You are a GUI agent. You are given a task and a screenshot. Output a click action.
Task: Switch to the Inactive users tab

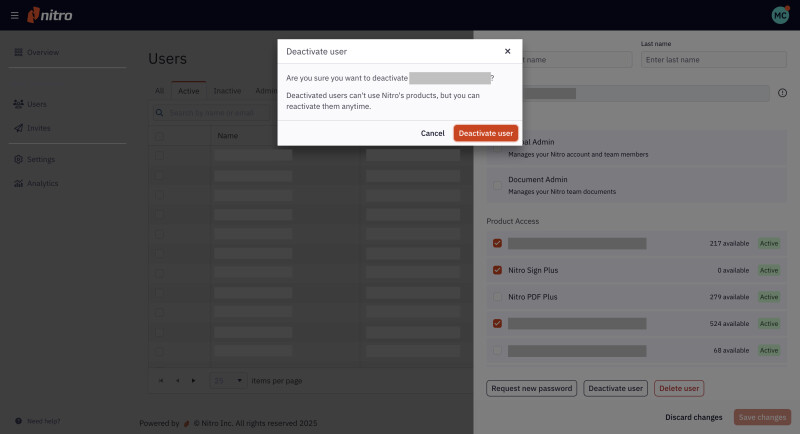coord(227,91)
